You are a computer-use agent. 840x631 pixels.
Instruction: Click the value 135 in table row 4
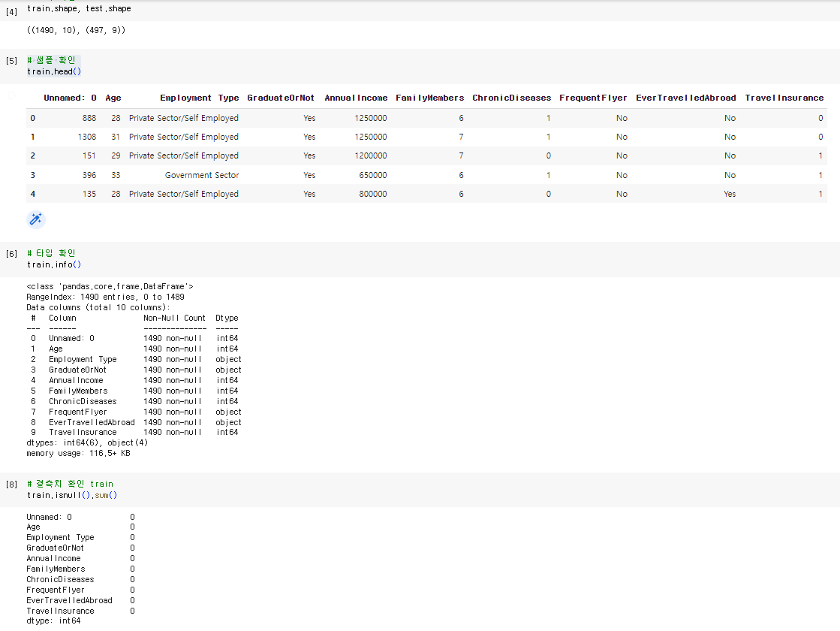[x=89, y=194]
